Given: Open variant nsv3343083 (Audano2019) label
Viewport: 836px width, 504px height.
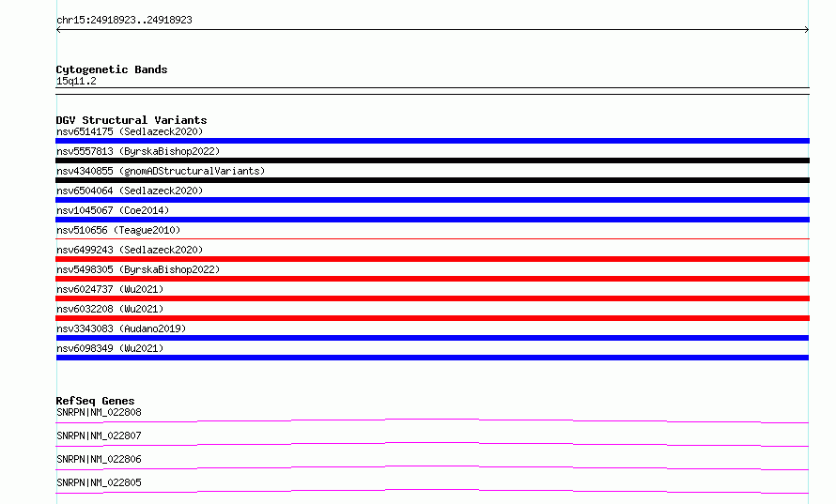Looking at the screenshot, I should (121, 328).
